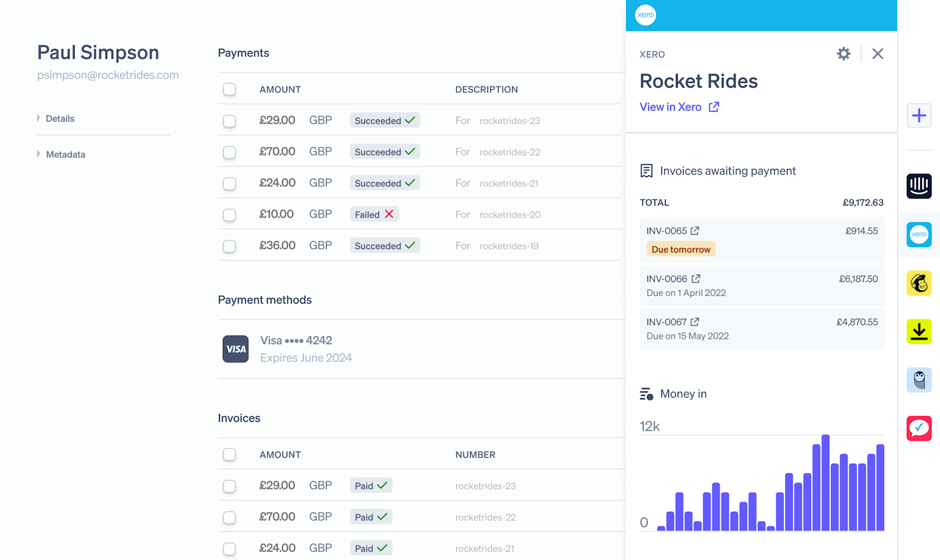Screen dimensions: 940x560
Task: Expand the Details section
Action: 56,118
